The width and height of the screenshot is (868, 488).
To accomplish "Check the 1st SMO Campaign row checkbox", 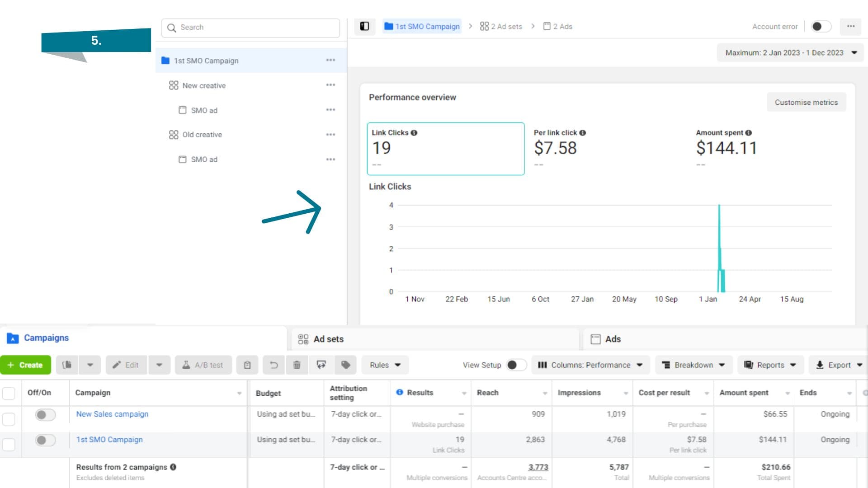I will pos(9,445).
